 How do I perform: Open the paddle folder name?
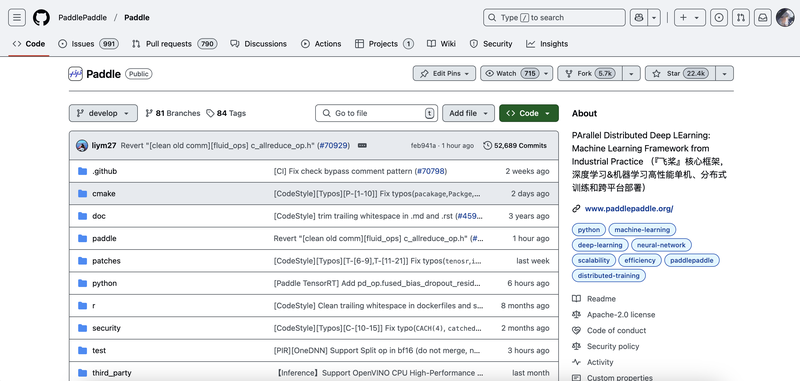(104, 239)
